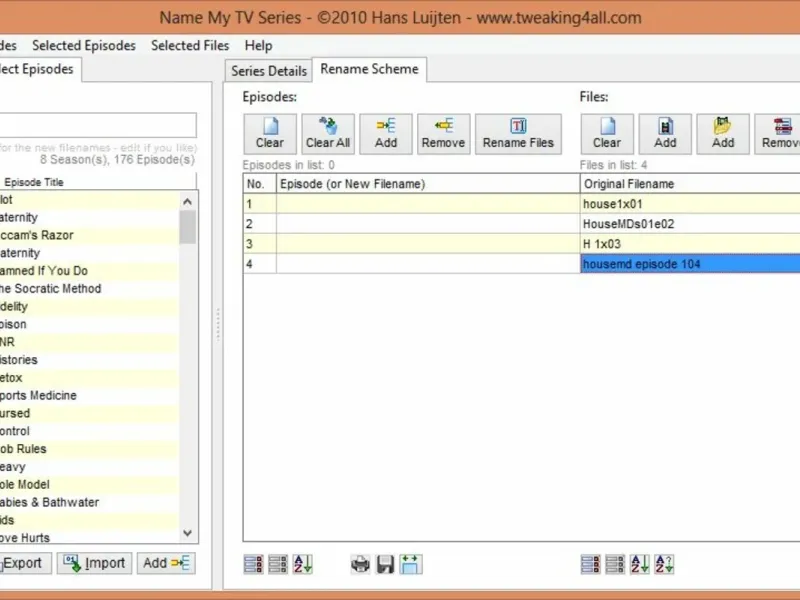Screen dimensions: 800x600
Task: Click the Add button below episode list
Action: [x=166, y=563]
